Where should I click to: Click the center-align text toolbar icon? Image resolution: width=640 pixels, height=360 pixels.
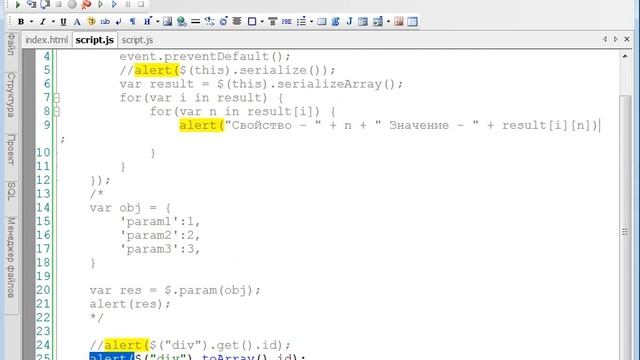coord(237,21)
